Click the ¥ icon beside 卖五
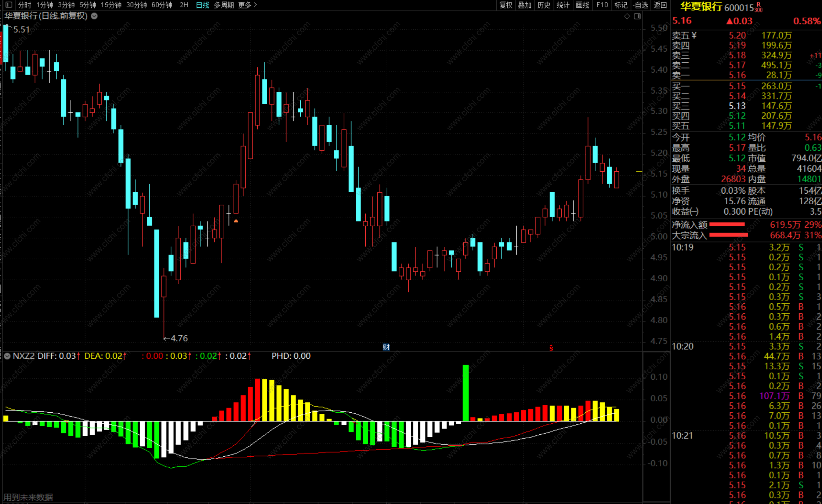 (694, 35)
